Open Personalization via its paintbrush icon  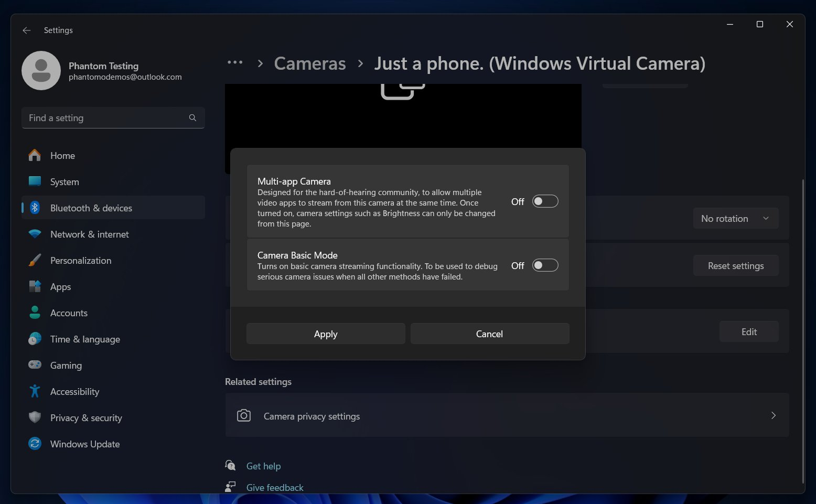pyautogui.click(x=34, y=260)
